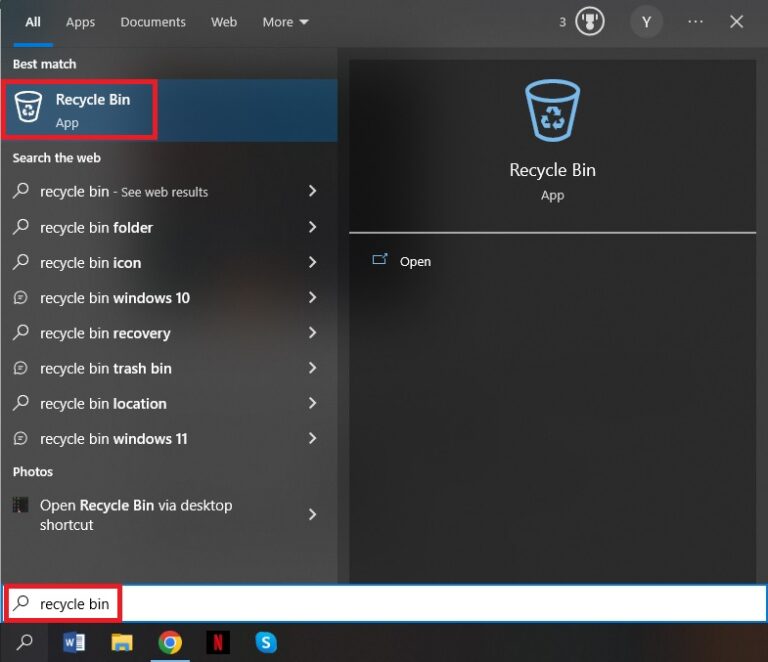Open File Explorer from the taskbar
The image size is (768, 662).
[122, 642]
